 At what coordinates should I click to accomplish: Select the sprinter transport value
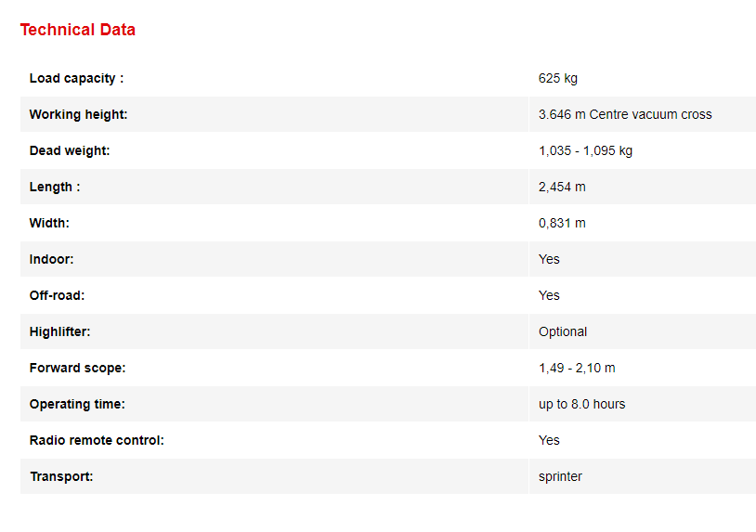tap(560, 477)
